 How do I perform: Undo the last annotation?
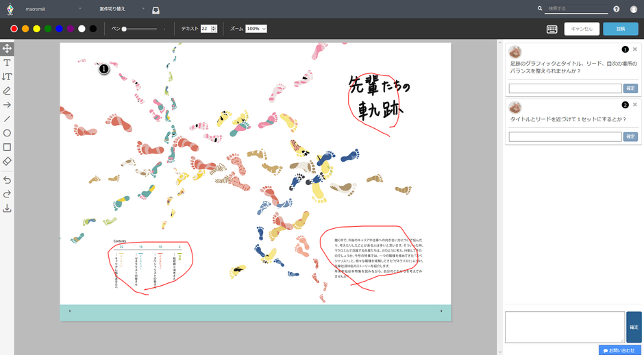(x=7, y=180)
